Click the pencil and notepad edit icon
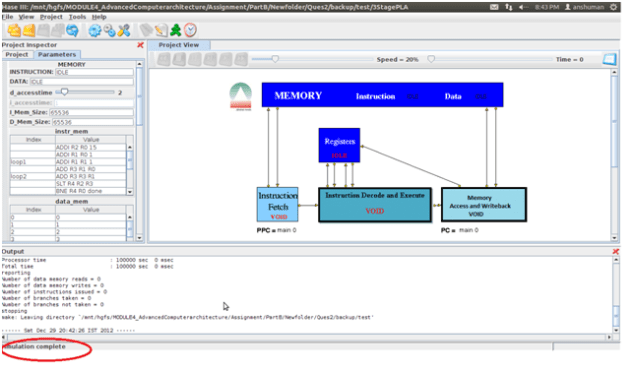Screen dimensions: 635x371 [161, 30]
